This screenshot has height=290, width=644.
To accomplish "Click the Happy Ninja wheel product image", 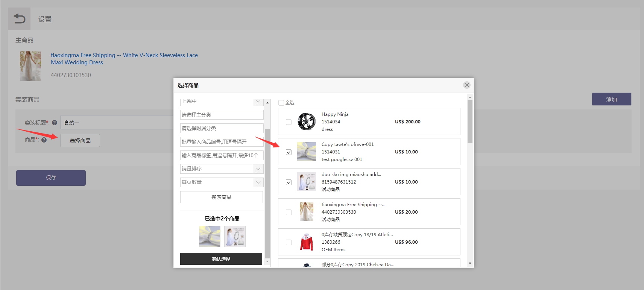I will (306, 121).
